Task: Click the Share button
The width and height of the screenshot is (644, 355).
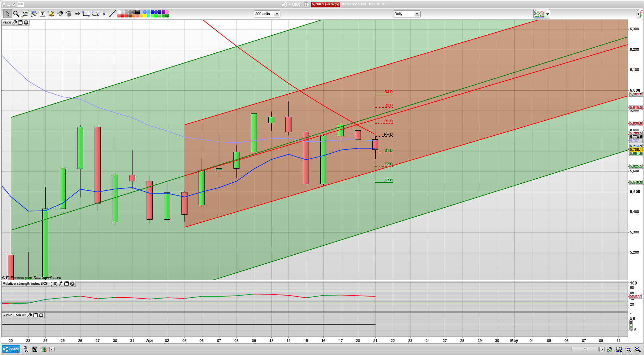Action: point(11,349)
